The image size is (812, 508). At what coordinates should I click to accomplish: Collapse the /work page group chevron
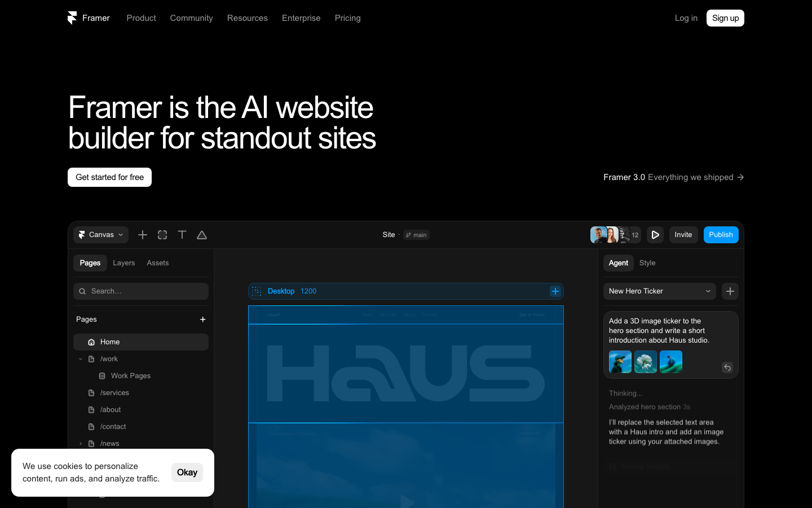81,359
